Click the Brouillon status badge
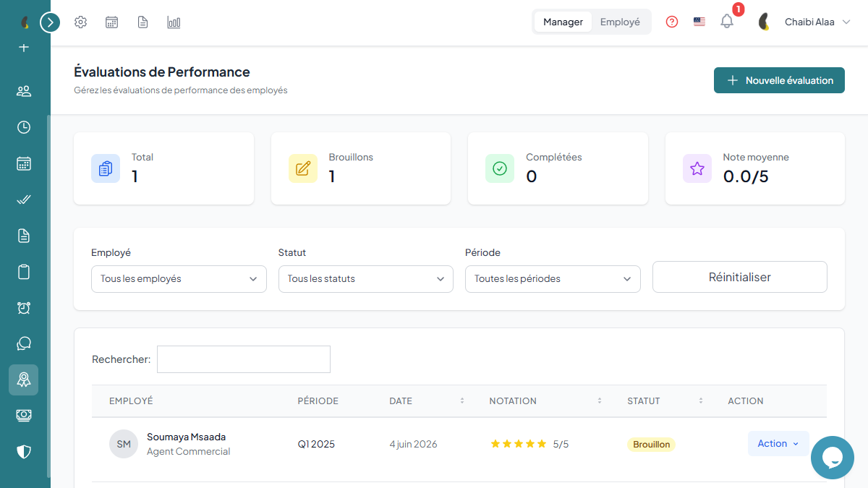Screen dimensions: 868x488 (651, 444)
